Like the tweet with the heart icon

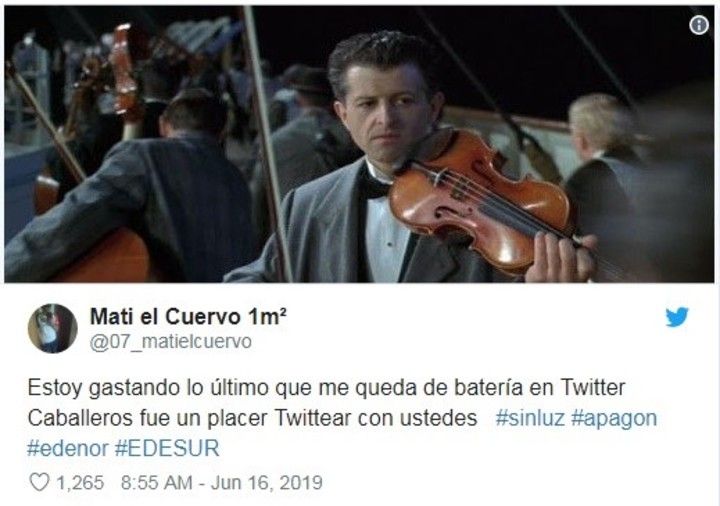coord(39,482)
